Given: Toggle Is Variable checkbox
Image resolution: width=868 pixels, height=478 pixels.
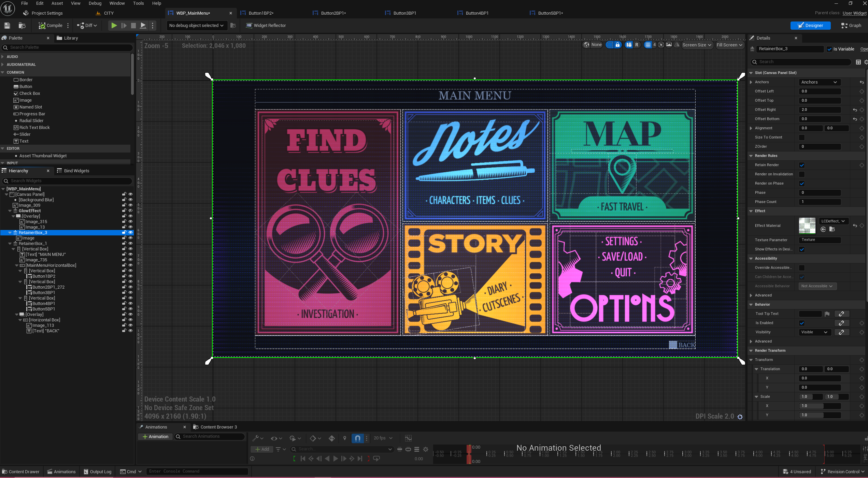Looking at the screenshot, I should pyautogui.click(x=830, y=49).
